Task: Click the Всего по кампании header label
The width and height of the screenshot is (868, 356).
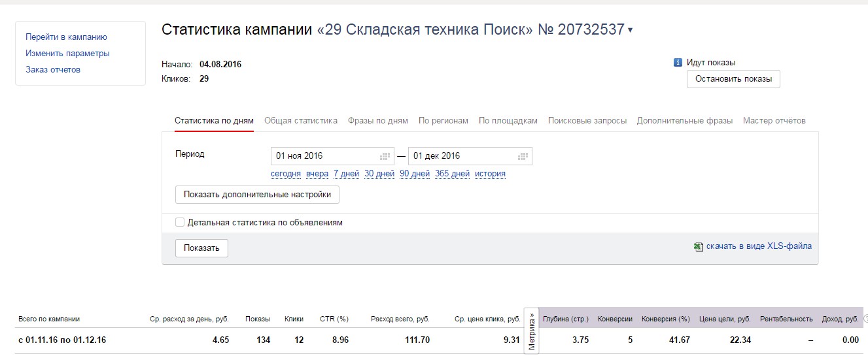Action: [x=49, y=319]
